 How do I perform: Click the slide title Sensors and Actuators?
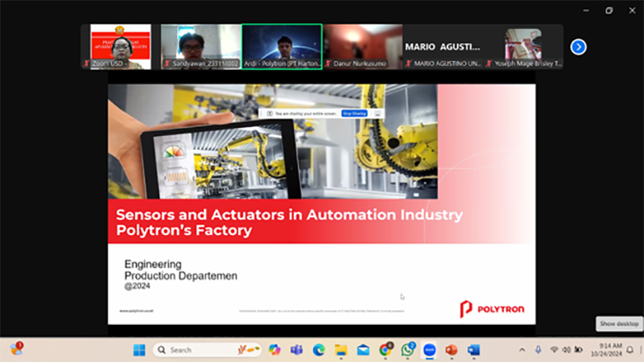tap(289, 222)
